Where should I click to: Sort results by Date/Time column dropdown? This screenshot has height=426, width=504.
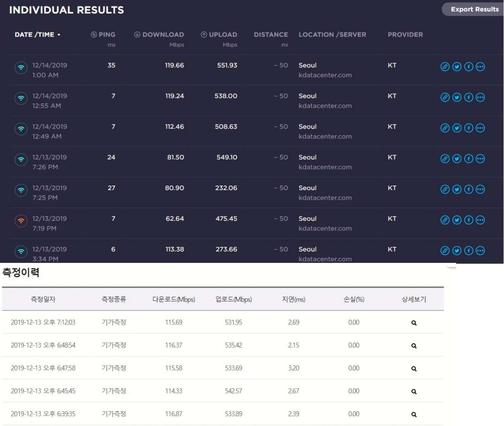(x=38, y=35)
